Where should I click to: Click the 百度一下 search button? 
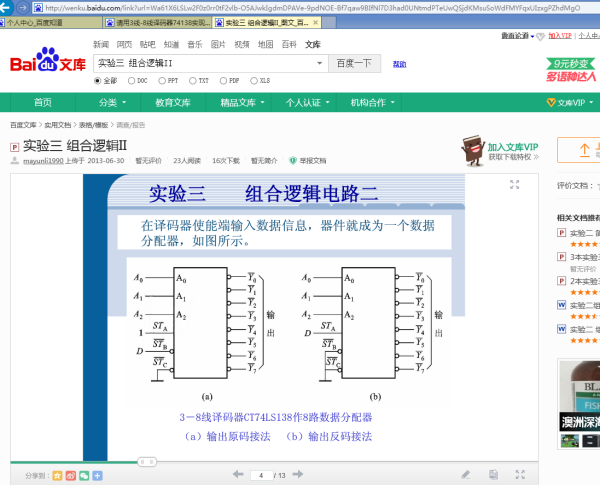(354, 64)
